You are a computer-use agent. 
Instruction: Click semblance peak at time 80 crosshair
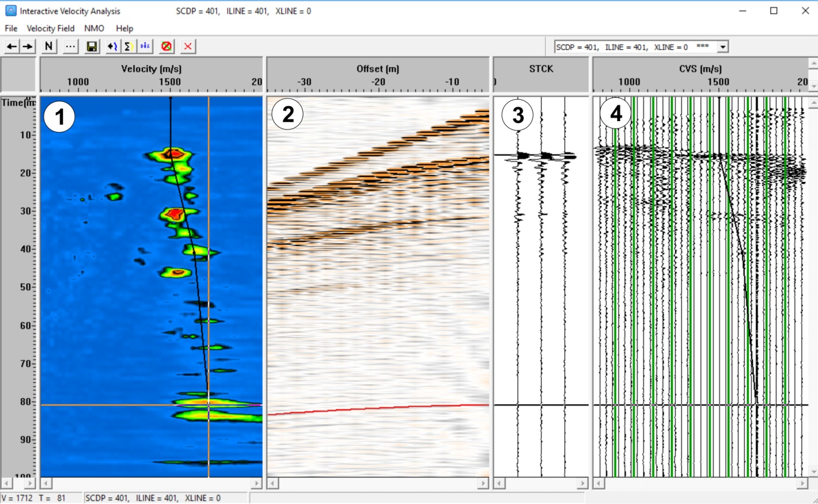209,405
